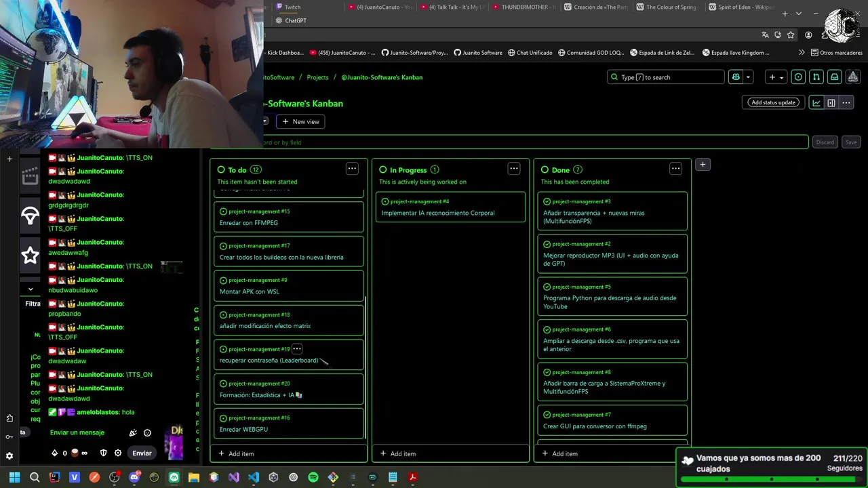Viewport: 868px width, 488px height.
Task: Open the GitHub Issues icon
Action: [x=798, y=77]
